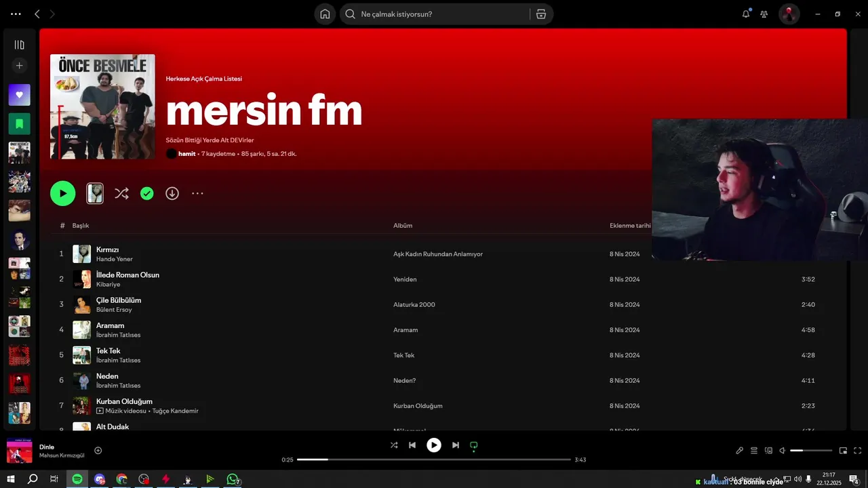This screenshot has height=488, width=868.
Task: Download the playlist
Action: (172, 193)
